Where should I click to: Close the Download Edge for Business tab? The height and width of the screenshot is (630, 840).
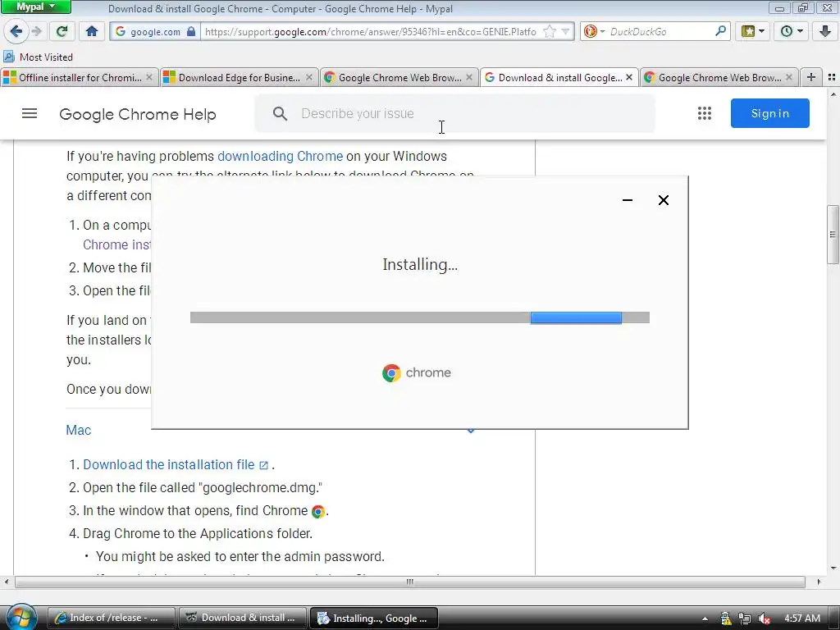point(309,78)
